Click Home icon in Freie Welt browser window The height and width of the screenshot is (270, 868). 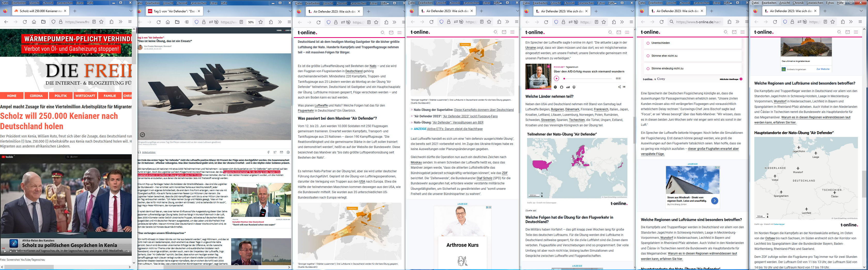pyautogui.click(x=34, y=22)
